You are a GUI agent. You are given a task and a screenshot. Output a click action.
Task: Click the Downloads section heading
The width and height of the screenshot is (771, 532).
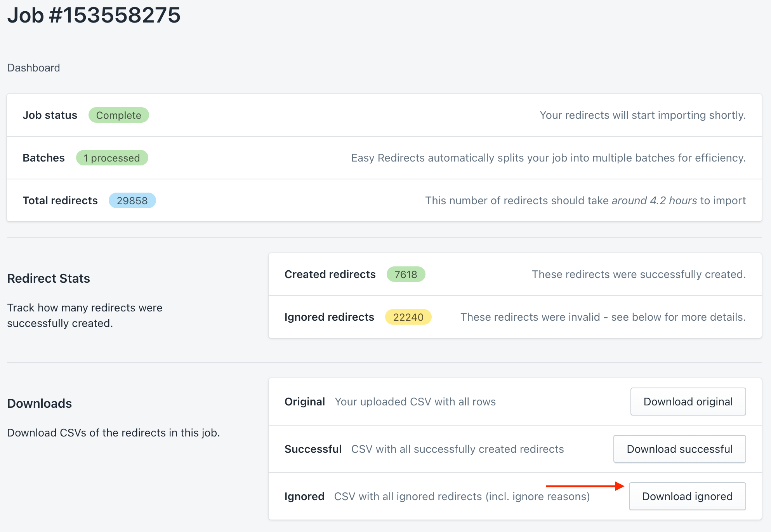click(40, 403)
